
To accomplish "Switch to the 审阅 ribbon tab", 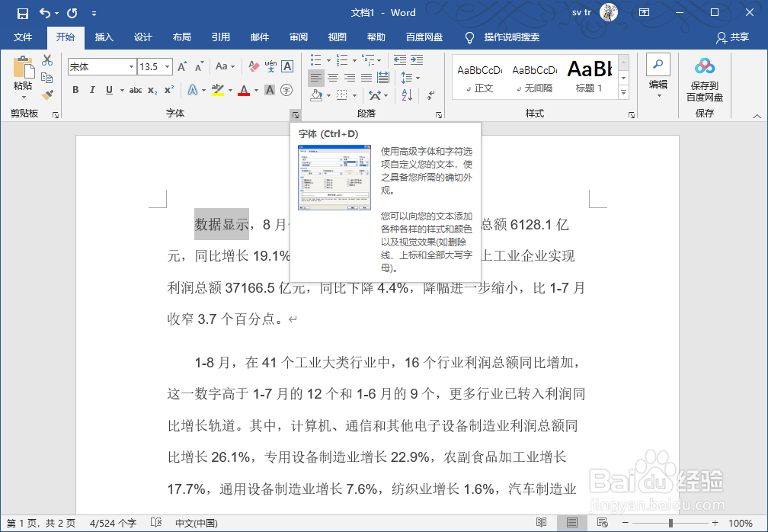I will [299, 37].
